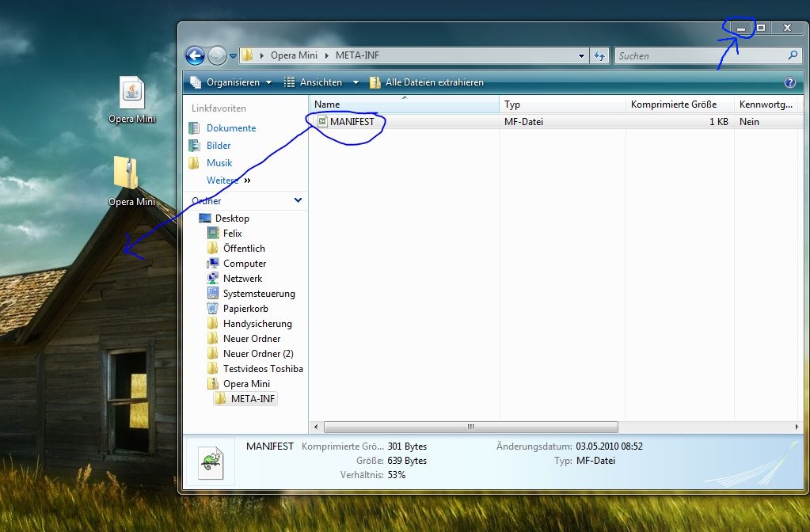The image size is (810, 532).
Task: Click the Ansichten button
Action: point(314,82)
